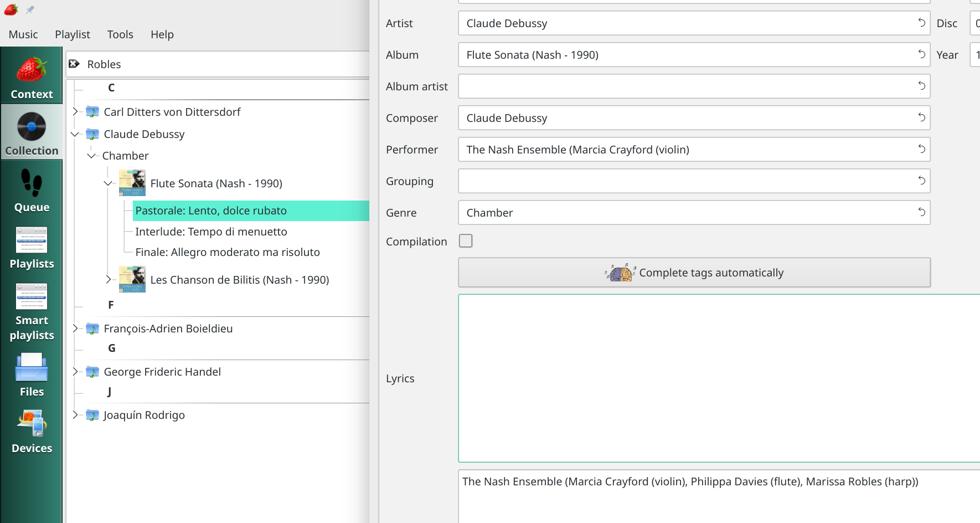Clear the Robles search filter icon
This screenshot has height=523, width=980.
click(x=74, y=64)
